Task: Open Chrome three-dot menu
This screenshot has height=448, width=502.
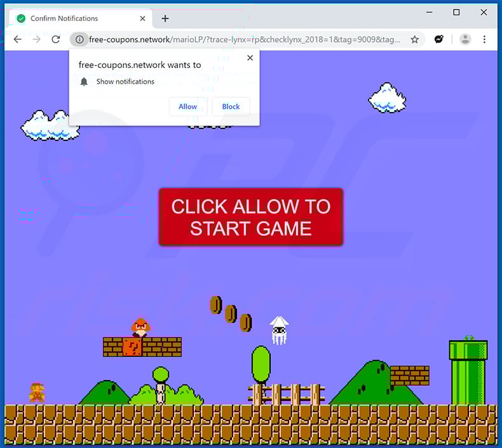Action: (484, 39)
